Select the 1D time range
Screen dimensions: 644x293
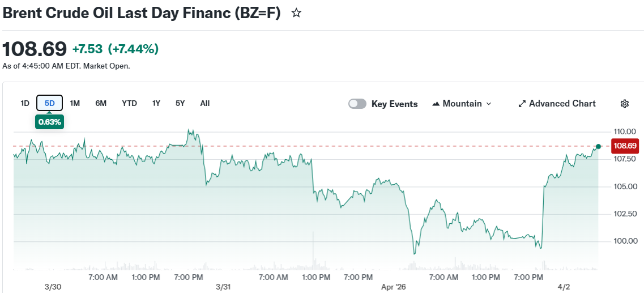25,103
